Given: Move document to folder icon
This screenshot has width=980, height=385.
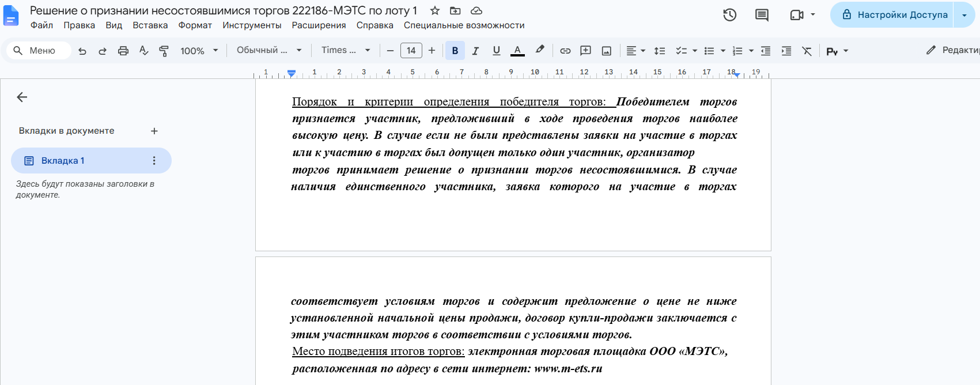Looking at the screenshot, I should click(x=455, y=11).
